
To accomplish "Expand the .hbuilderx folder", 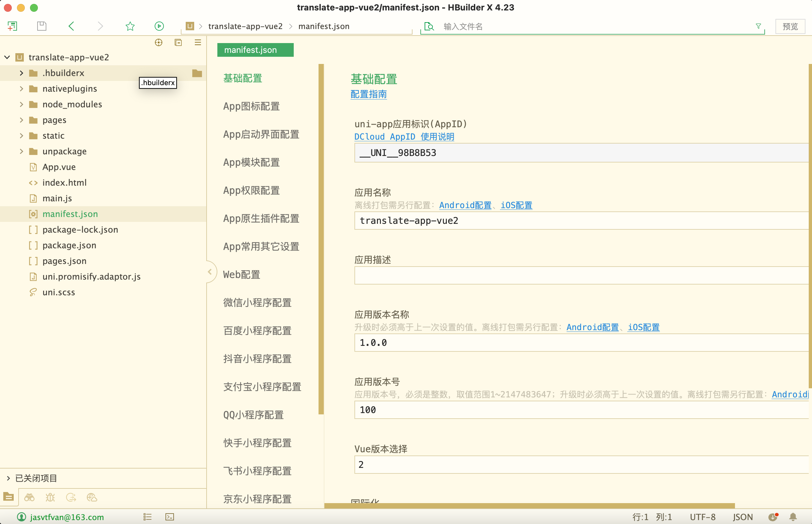I will (x=21, y=73).
